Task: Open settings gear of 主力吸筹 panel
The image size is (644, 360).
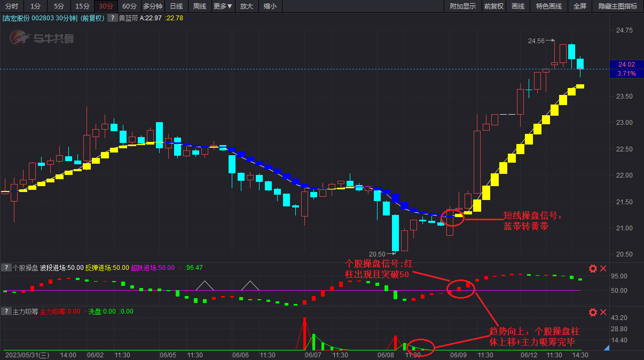Action: point(593,313)
